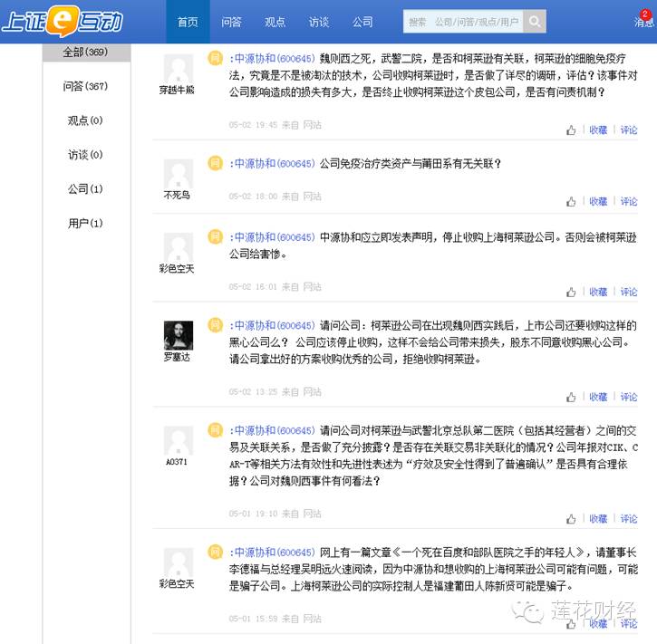Click the 上证e互动 site logo
The image size is (657, 644).
(62, 21)
